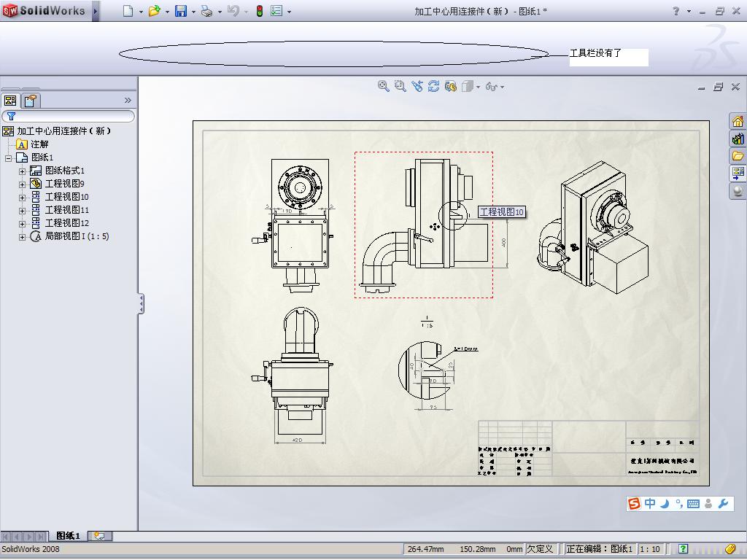Click the Options checklist icon
The image size is (747, 560).
coord(276,11)
